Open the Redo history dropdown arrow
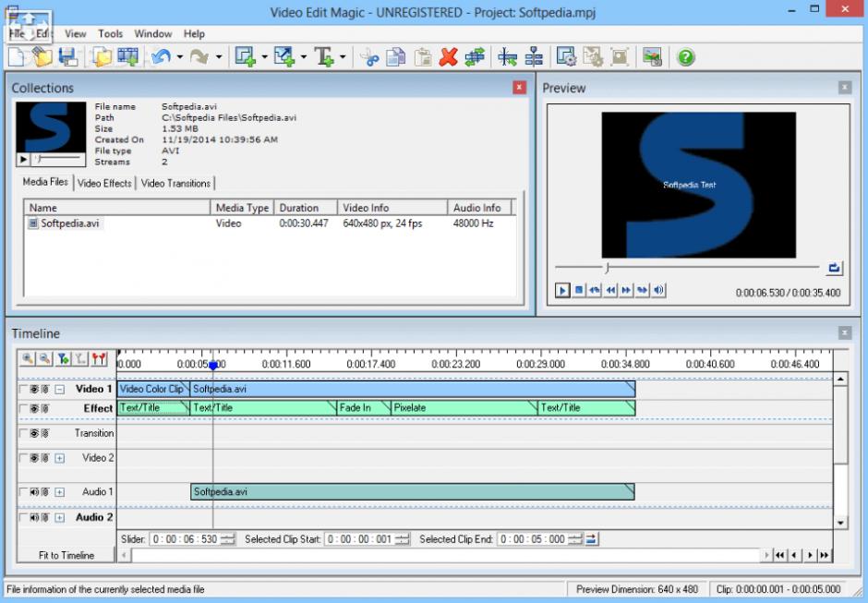The height and width of the screenshot is (603, 868). 219,57
